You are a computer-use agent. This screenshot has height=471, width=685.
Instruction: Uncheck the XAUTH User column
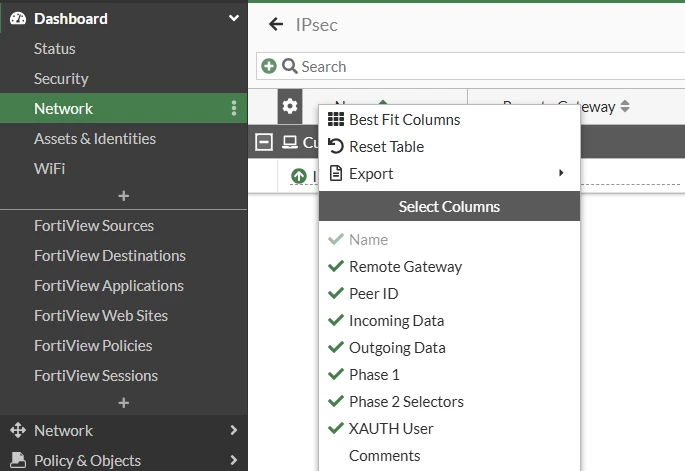tap(450, 429)
